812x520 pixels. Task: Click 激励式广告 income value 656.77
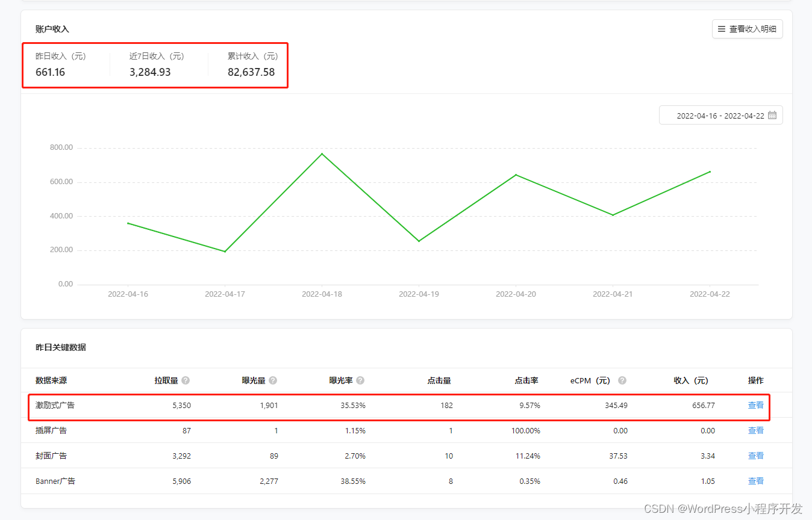(x=704, y=406)
